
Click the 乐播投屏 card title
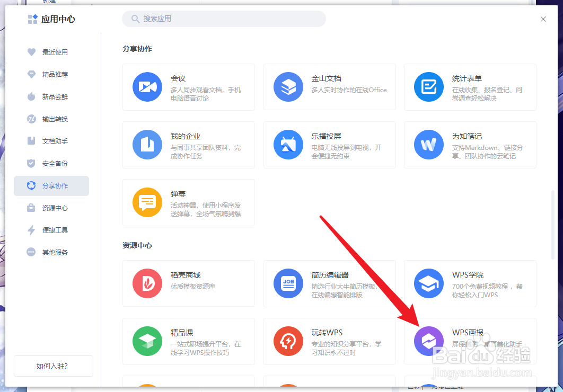tap(326, 136)
